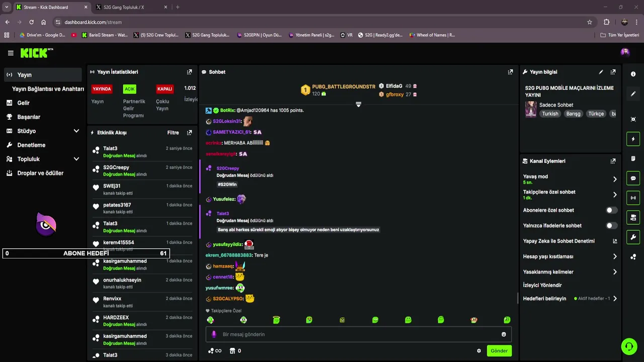Toggle Yalnızca ifadelerle sohbet switch
This screenshot has width=644, height=362.
[x=611, y=226]
